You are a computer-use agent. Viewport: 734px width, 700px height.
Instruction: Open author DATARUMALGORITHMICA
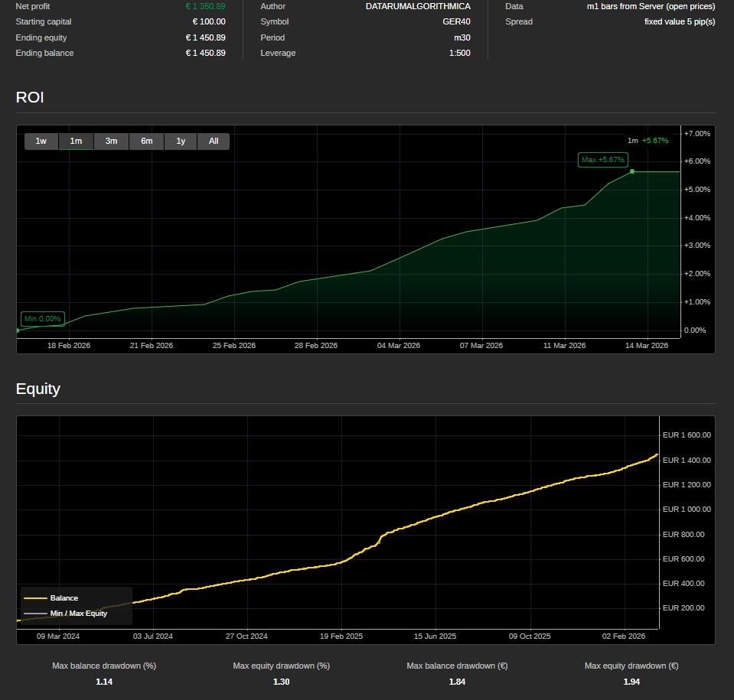click(418, 6)
